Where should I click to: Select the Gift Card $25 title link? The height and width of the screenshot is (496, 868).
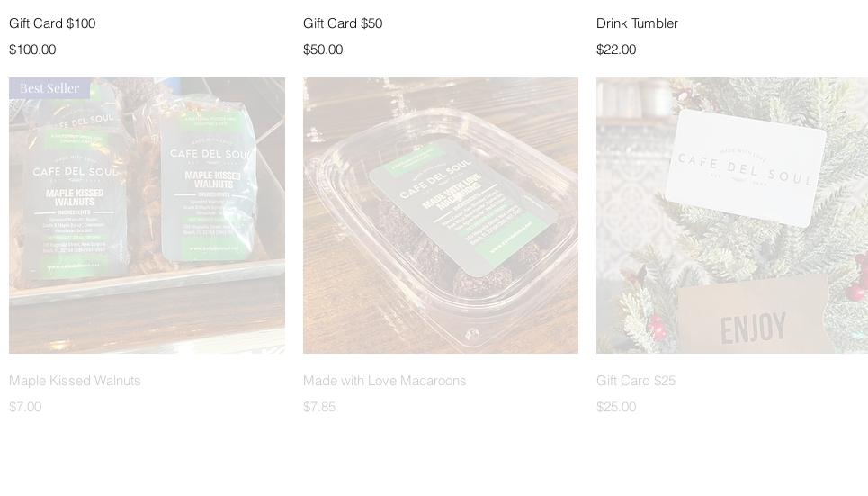pyautogui.click(x=636, y=381)
